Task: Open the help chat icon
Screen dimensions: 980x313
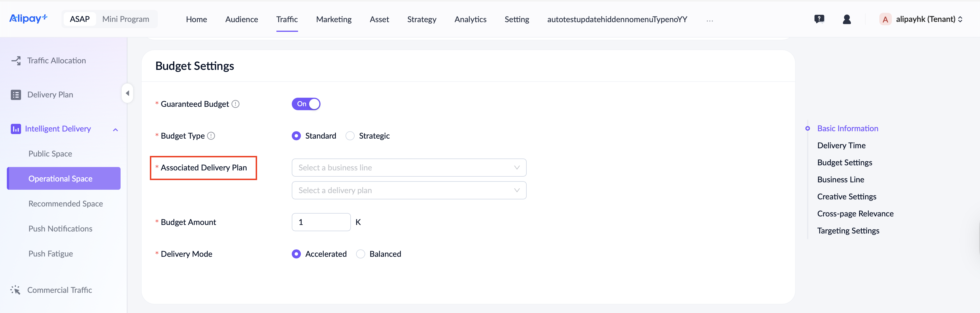Action: tap(819, 19)
